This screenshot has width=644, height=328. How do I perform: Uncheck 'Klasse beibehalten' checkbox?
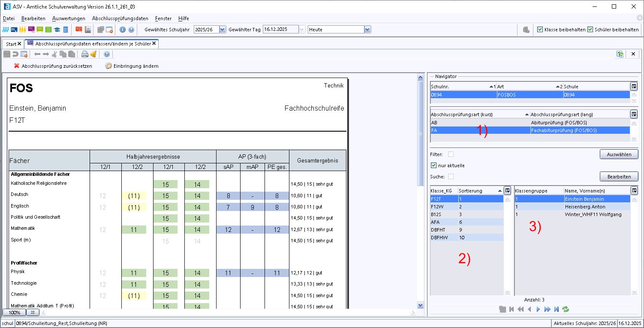tap(540, 30)
